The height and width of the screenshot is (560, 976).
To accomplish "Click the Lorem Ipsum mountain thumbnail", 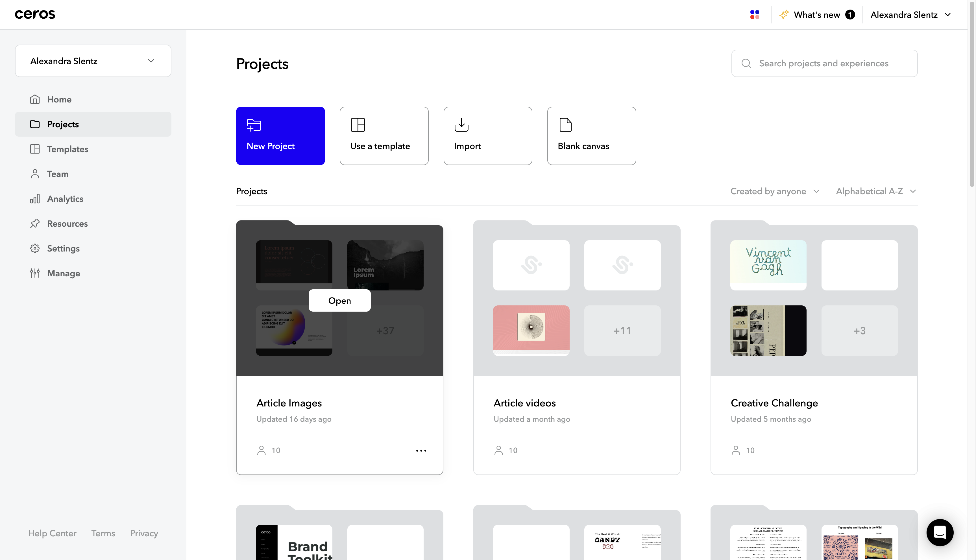I will [x=385, y=265].
